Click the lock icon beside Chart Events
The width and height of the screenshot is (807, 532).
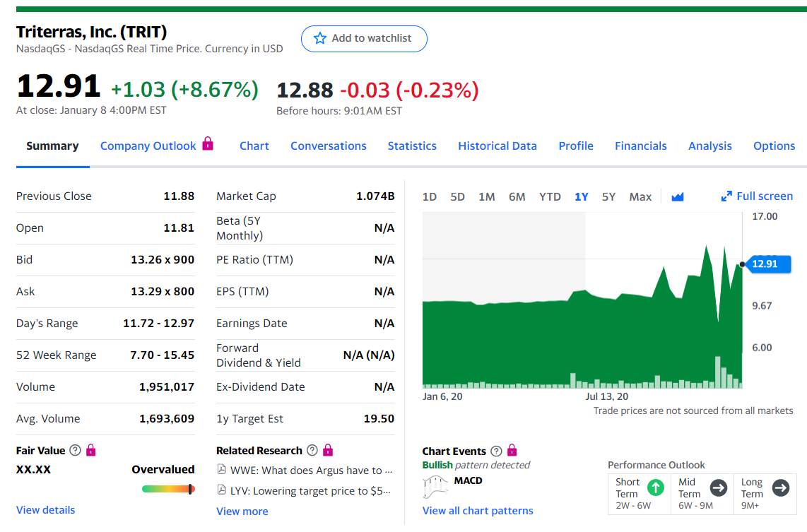(x=512, y=450)
